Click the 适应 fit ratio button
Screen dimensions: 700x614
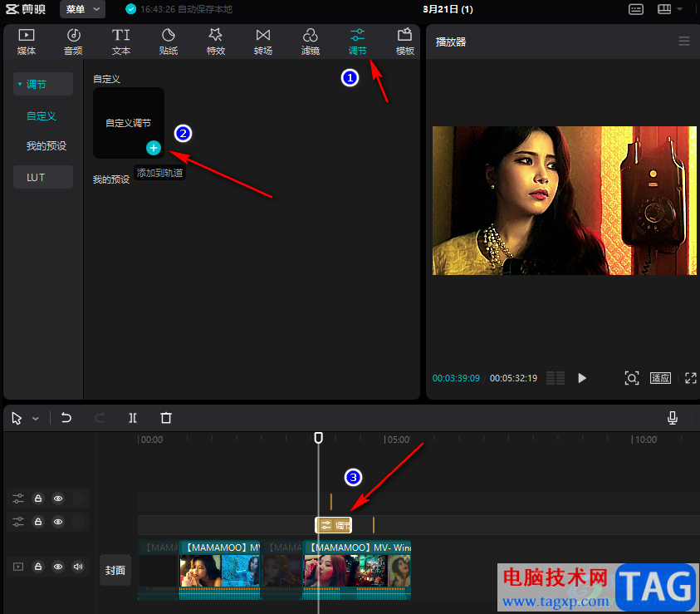click(660, 378)
